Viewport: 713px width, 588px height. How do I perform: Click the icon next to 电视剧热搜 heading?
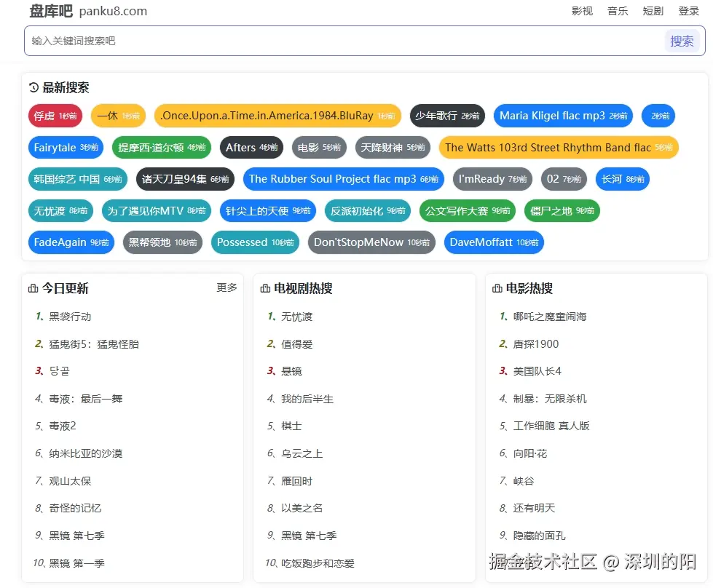point(265,288)
